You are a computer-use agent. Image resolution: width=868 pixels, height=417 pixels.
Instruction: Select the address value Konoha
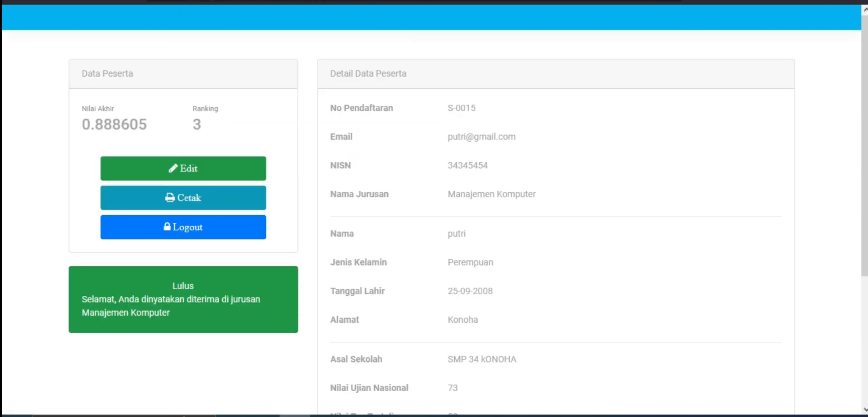[x=463, y=320]
